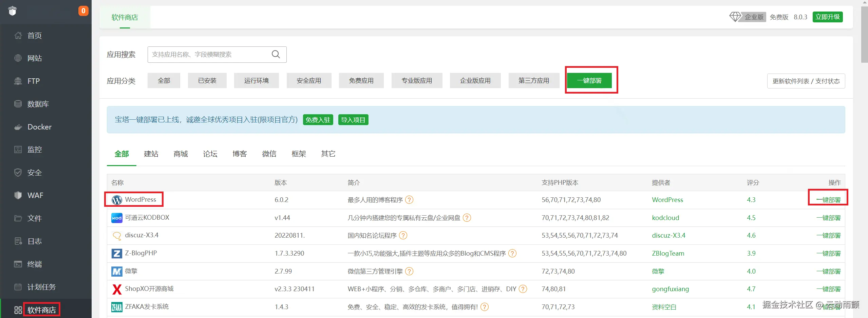Switch to the 框架 tab
This screenshot has width=868, height=318.
tap(299, 154)
